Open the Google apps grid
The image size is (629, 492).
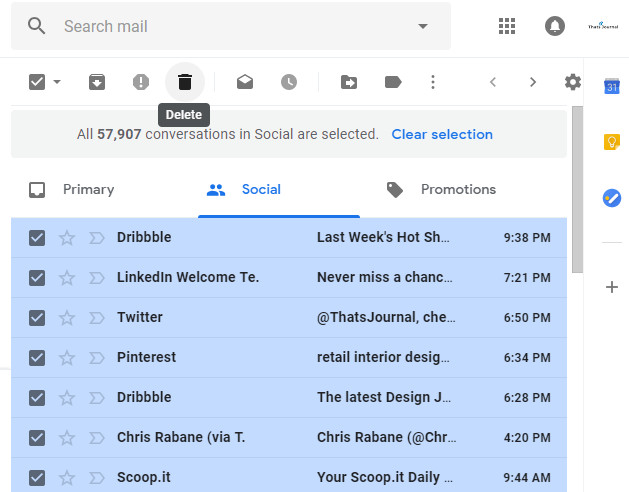[x=507, y=26]
